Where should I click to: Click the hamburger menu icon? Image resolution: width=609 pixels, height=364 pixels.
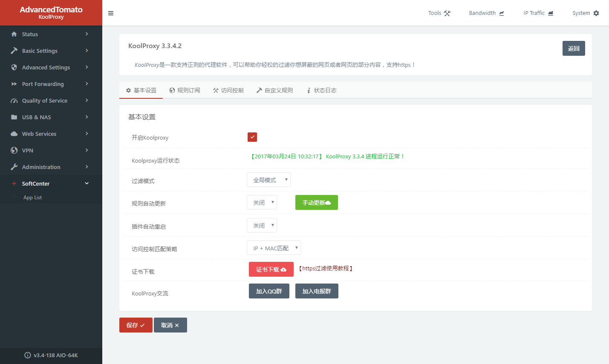click(111, 13)
